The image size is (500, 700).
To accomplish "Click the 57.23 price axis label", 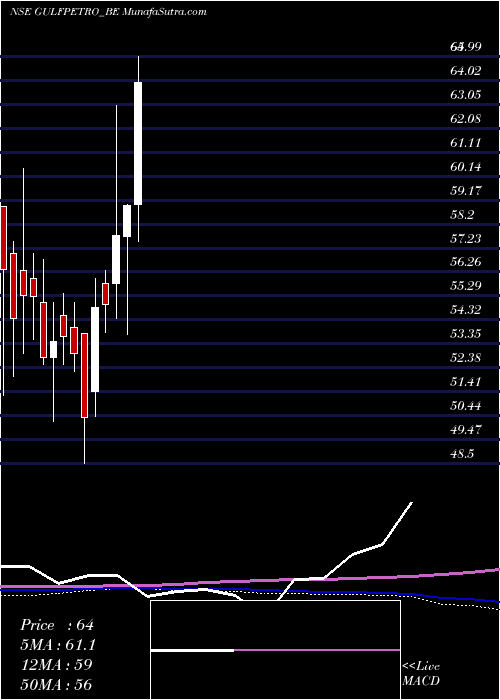I will [x=466, y=239].
